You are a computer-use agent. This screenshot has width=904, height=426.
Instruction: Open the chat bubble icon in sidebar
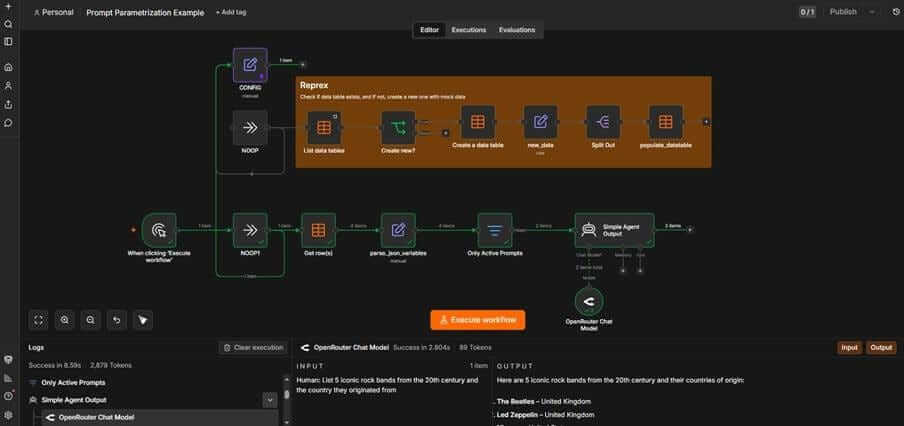coord(8,123)
